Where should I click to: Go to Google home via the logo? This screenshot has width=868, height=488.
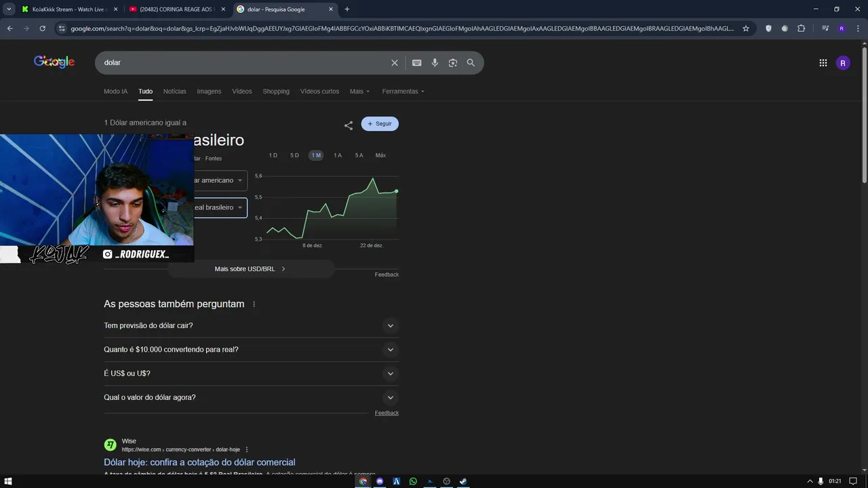click(54, 62)
